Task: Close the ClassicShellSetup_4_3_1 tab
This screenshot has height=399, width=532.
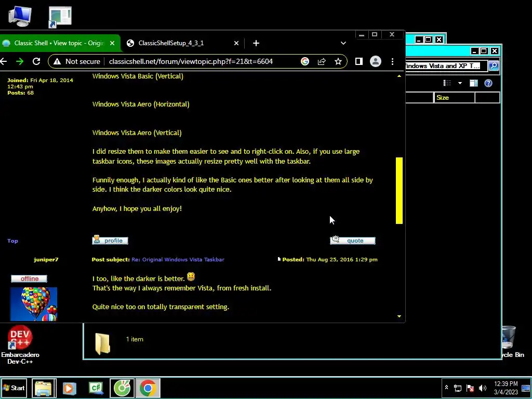Action: point(236,43)
